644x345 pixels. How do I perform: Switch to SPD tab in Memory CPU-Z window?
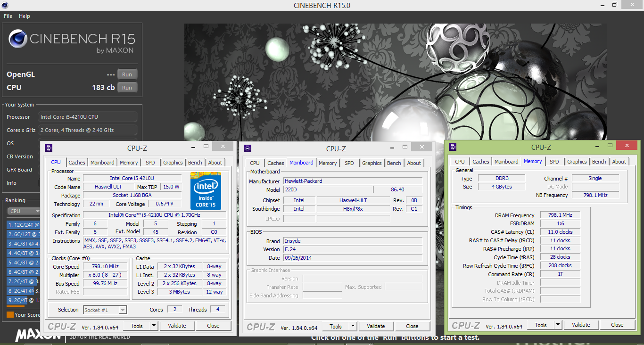tap(554, 162)
